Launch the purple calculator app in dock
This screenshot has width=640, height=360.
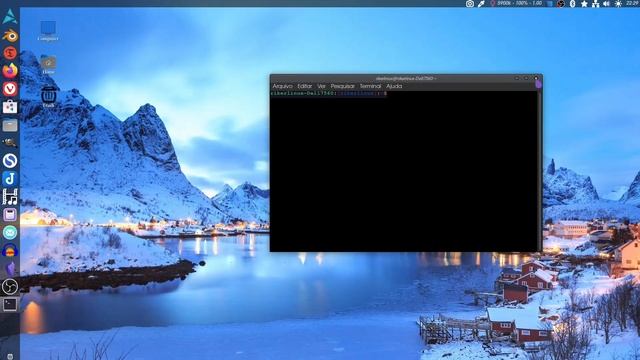10,215
